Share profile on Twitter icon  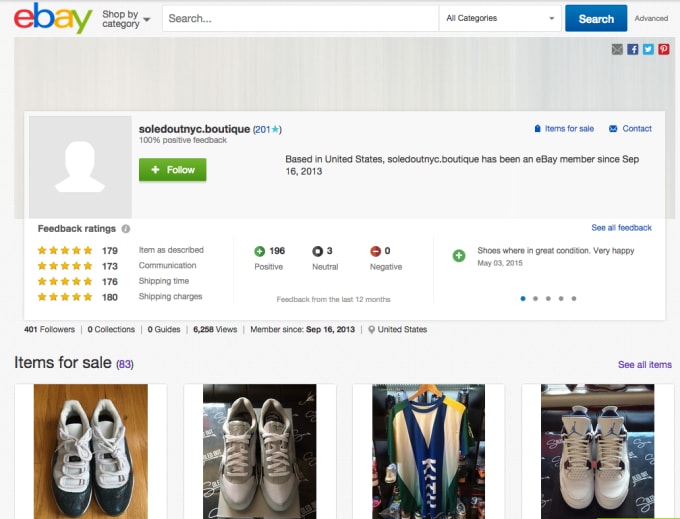[648, 49]
